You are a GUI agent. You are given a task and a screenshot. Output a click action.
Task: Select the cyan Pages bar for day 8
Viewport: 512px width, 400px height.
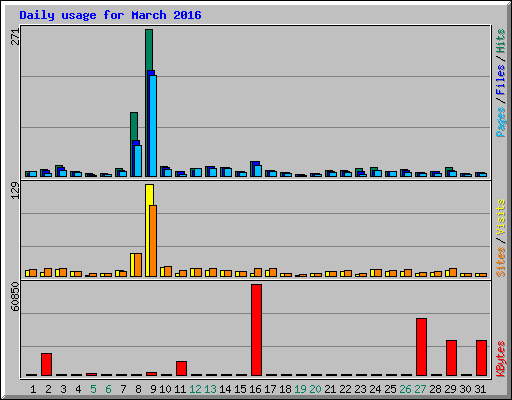[x=138, y=161]
